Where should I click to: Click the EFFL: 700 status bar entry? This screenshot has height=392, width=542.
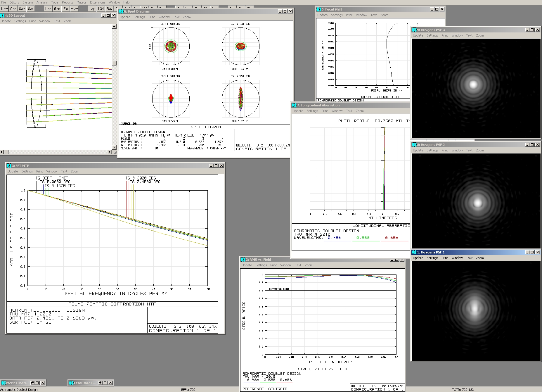(188, 390)
